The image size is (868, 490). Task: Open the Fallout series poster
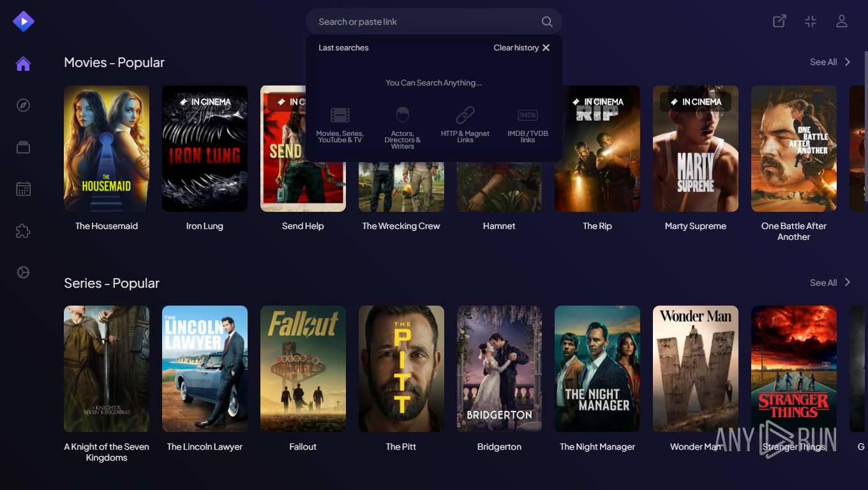(x=303, y=369)
